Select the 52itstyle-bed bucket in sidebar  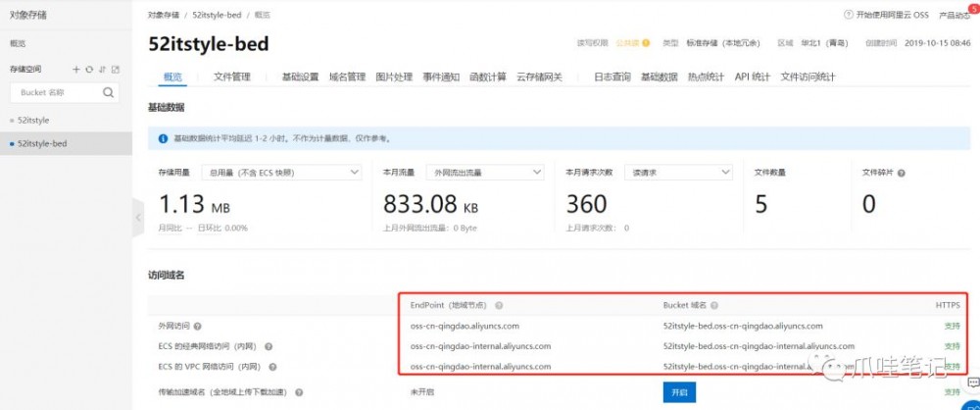click(42, 143)
